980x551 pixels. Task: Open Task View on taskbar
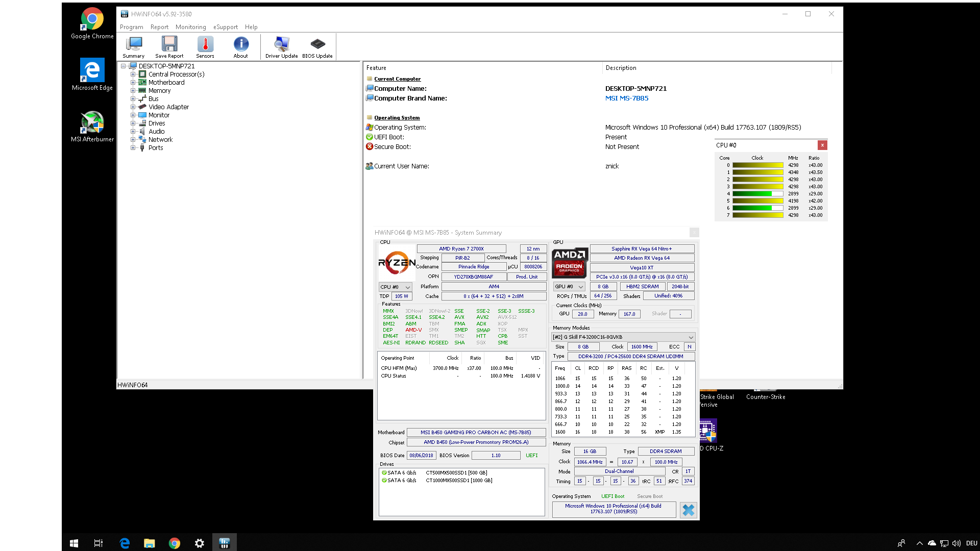coord(99,543)
